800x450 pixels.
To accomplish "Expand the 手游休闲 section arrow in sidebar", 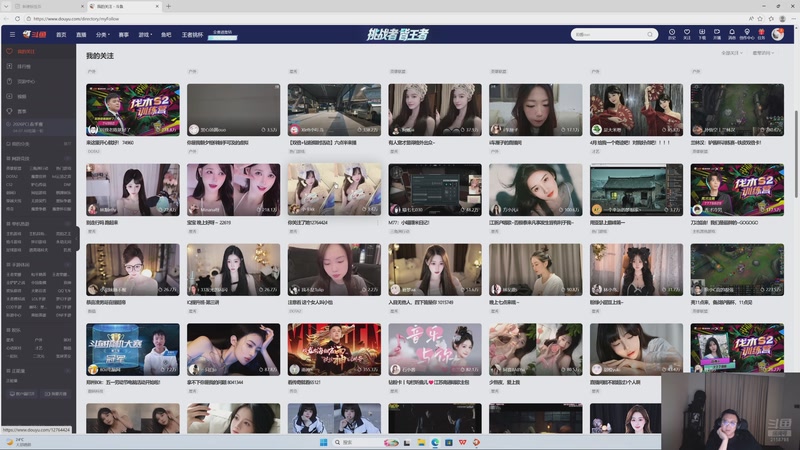I will 67,265.
